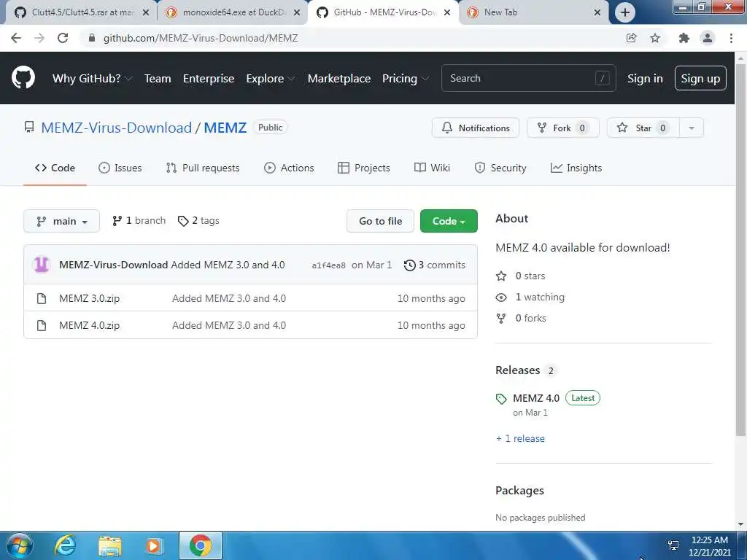This screenshot has height=560, width=747.
Task: Click the Sign in link
Action: pyautogui.click(x=645, y=78)
